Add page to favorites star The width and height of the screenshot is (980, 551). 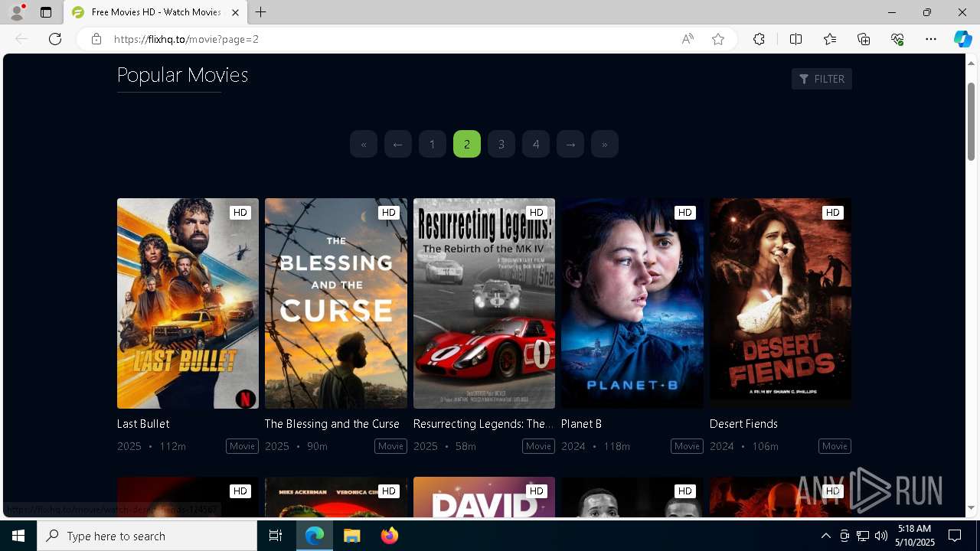click(718, 39)
